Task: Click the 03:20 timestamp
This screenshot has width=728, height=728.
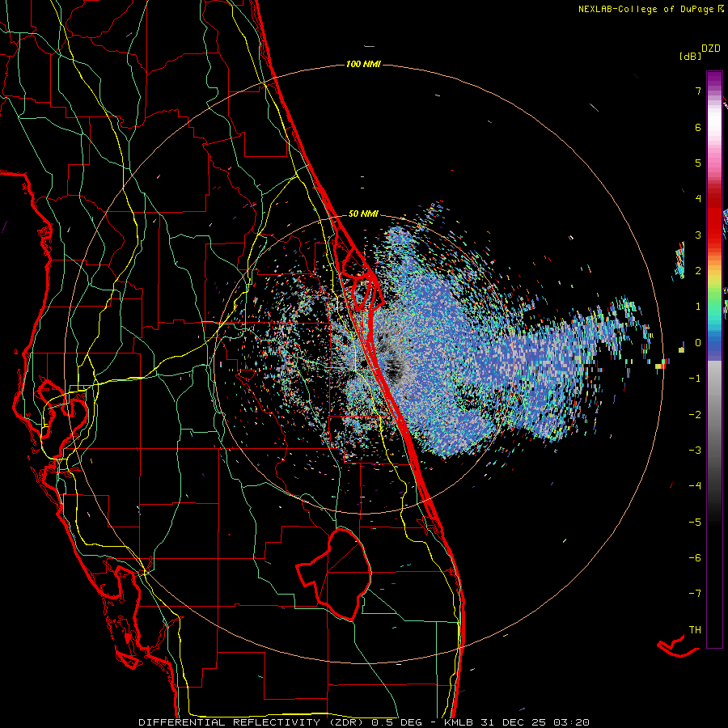Action: (570, 722)
